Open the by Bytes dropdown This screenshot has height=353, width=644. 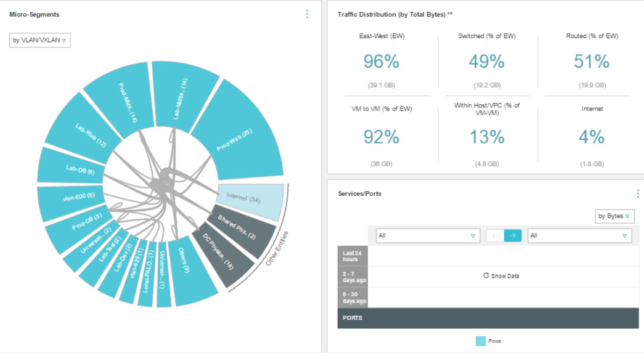click(x=614, y=216)
